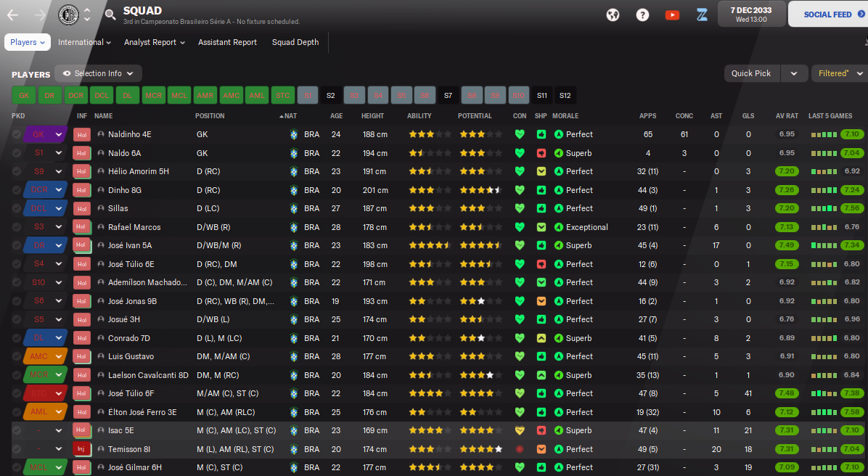The height and width of the screenshot is (476, 868).
Task: Click the injured condition icon for Temisson 8I
Action: [x=519, y=449]
